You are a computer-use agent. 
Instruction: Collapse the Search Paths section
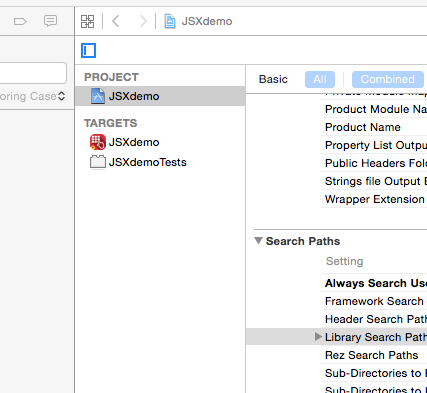(258, 241)
